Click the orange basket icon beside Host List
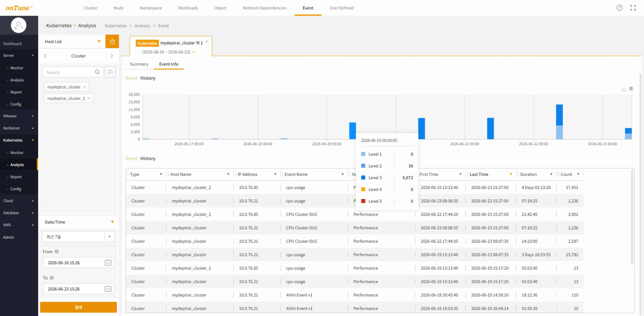The image size is (644, 316). [x=112, y=42]
